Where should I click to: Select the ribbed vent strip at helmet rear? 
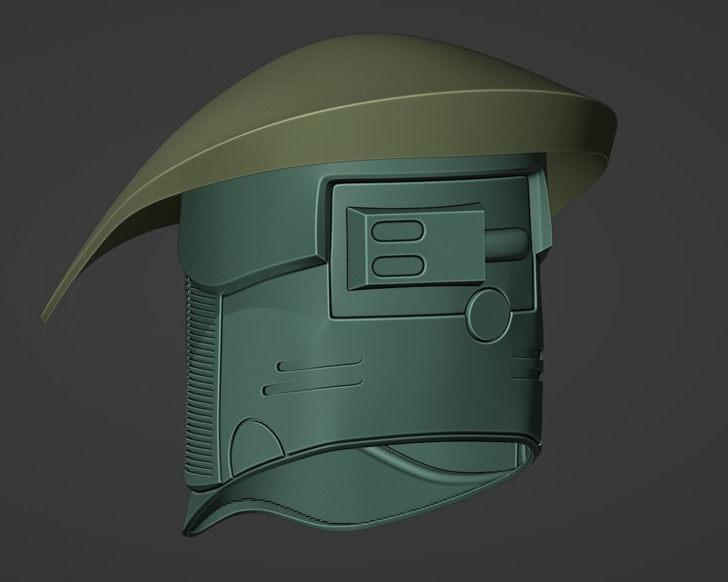point(202,378)
